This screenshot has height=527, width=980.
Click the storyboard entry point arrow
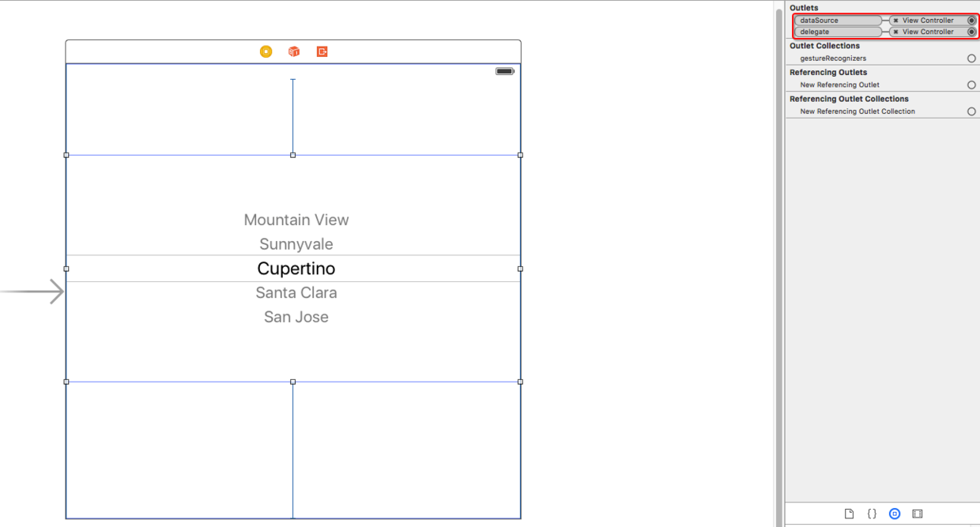pos(33,292)
